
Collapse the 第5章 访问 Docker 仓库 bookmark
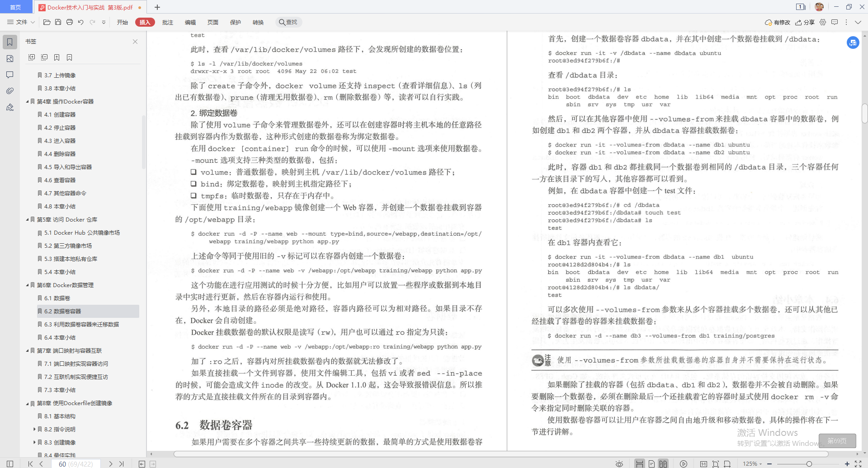click(x=27, y=220)
